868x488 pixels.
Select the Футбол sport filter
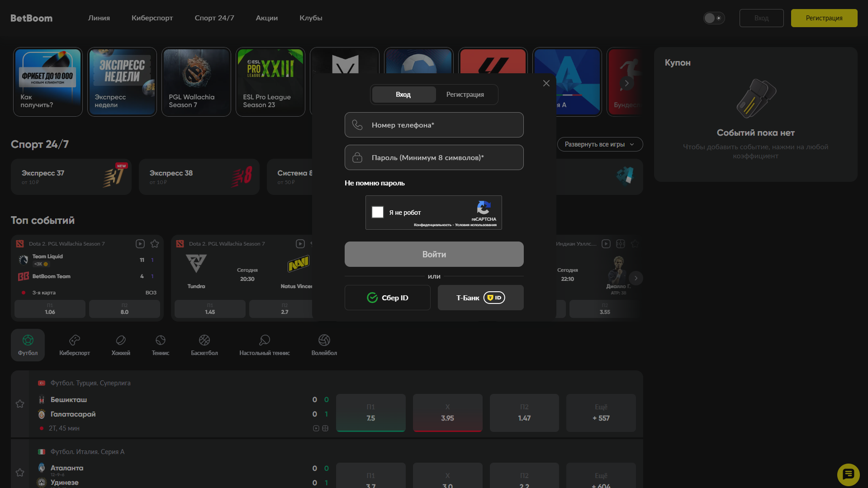[28, 345]
